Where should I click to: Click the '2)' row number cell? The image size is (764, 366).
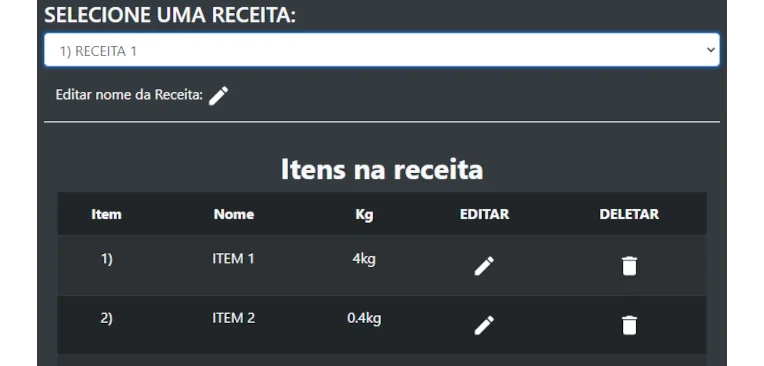click(107, 319)
